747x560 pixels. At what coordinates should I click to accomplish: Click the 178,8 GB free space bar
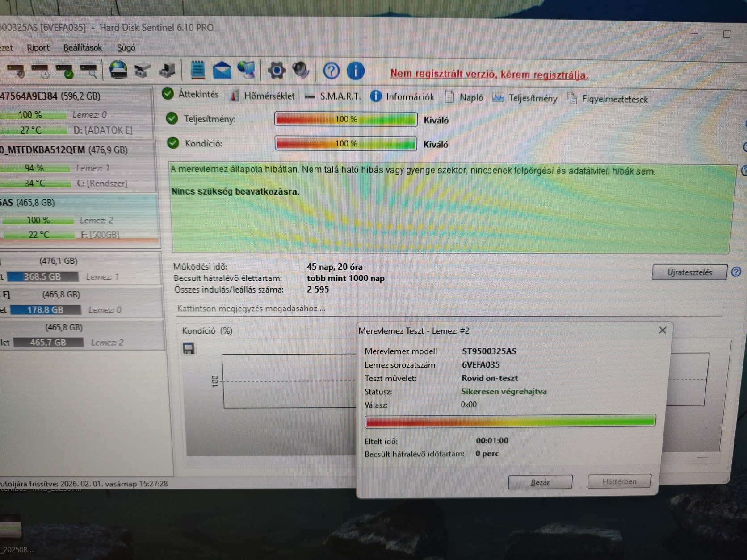point(45,310)
